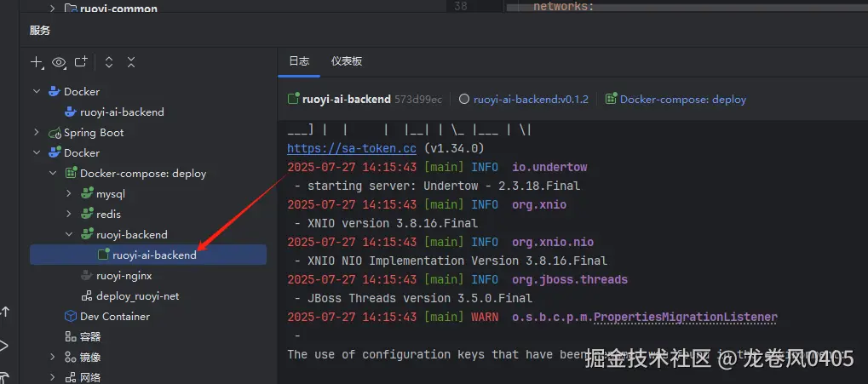868x384 pixels.
Task: Click the 容器 containers icon
Action: (x=71, y=337)
